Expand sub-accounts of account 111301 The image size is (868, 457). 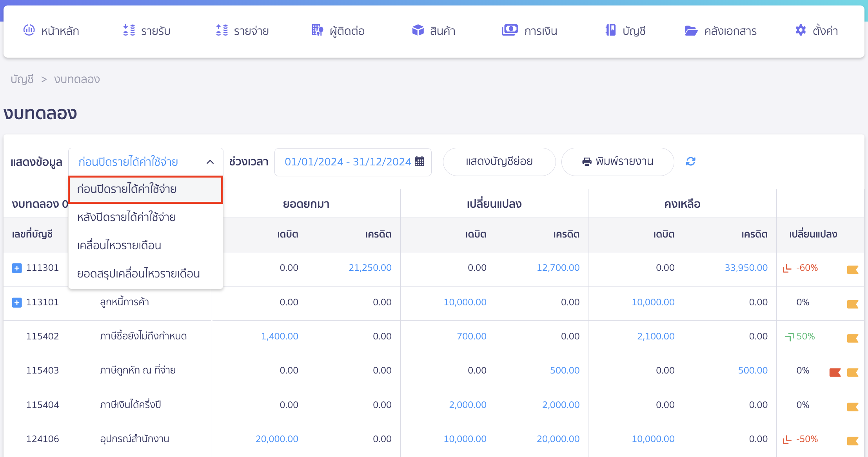[x=16, y=268]
